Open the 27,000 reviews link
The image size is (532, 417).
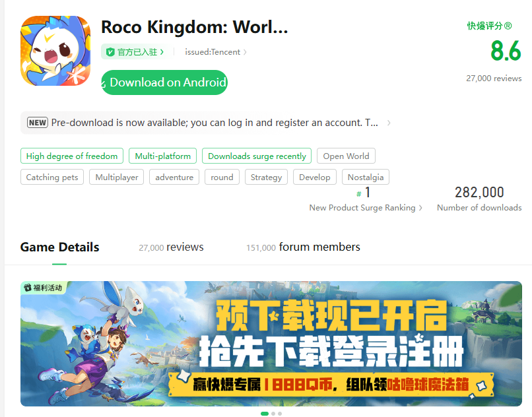(494, 78)
